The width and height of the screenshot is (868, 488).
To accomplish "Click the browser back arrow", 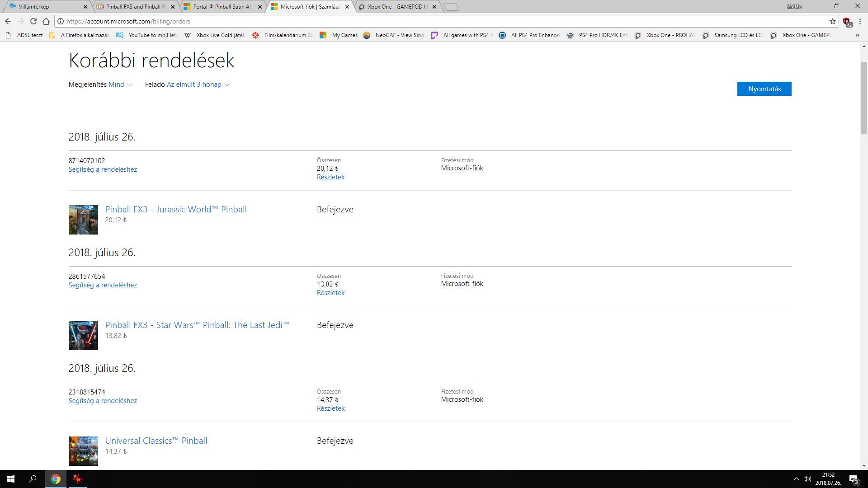I will (x=8, y=21).
